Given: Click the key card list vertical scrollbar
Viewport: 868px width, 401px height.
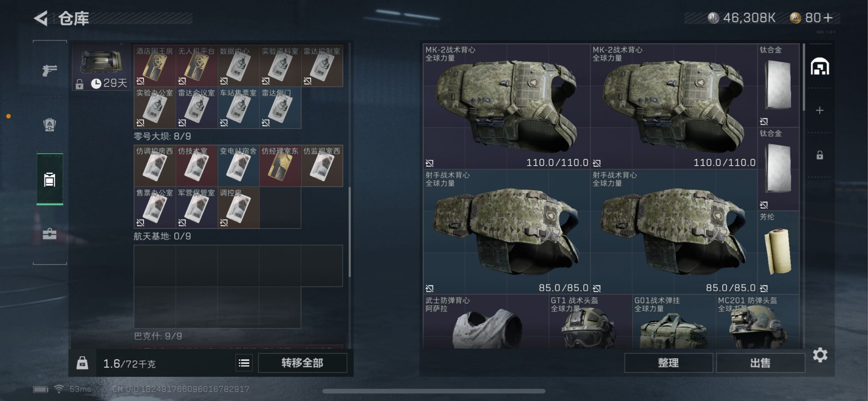Looking at the screenshot, I should pyautogui.click(x=350, y=232).
